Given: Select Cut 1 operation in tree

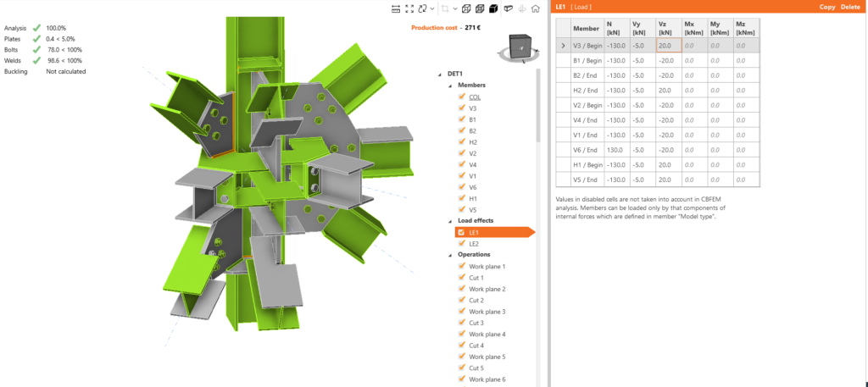Looking at the screenshot, I should point(476,278).
